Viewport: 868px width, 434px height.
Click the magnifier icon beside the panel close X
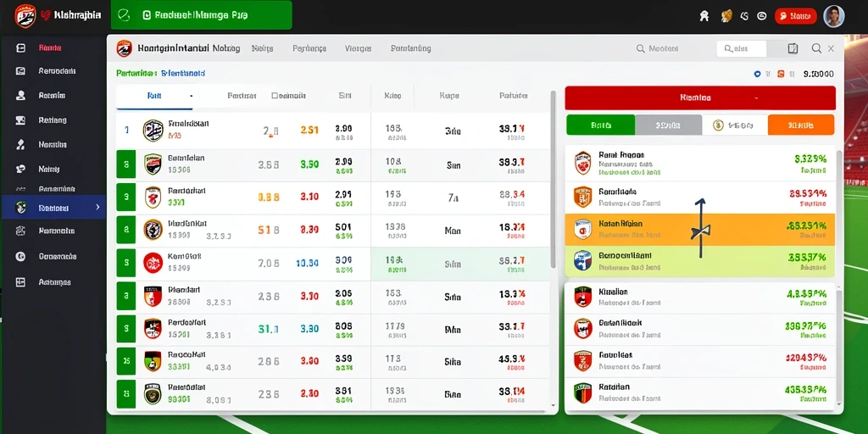coord(816,48)
